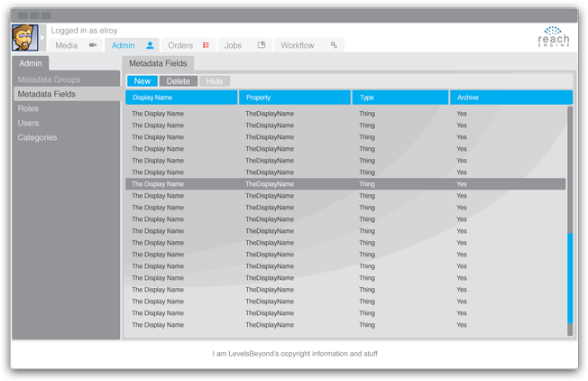Click the elroy user avatar
The height and width of the screenshot is (381, 588).
click(24, 38)
